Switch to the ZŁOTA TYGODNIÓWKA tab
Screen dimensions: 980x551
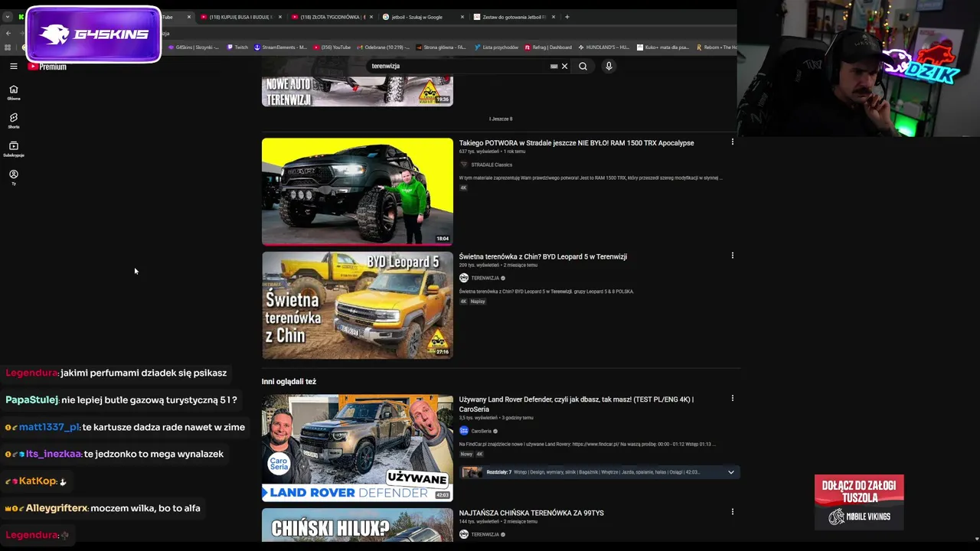pos(331,17)
